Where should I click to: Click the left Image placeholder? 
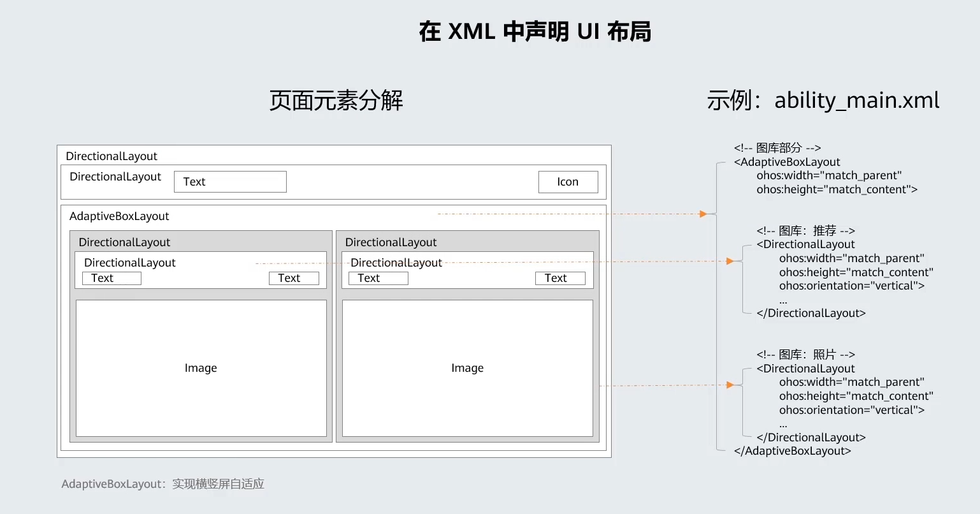click(201, 368)
